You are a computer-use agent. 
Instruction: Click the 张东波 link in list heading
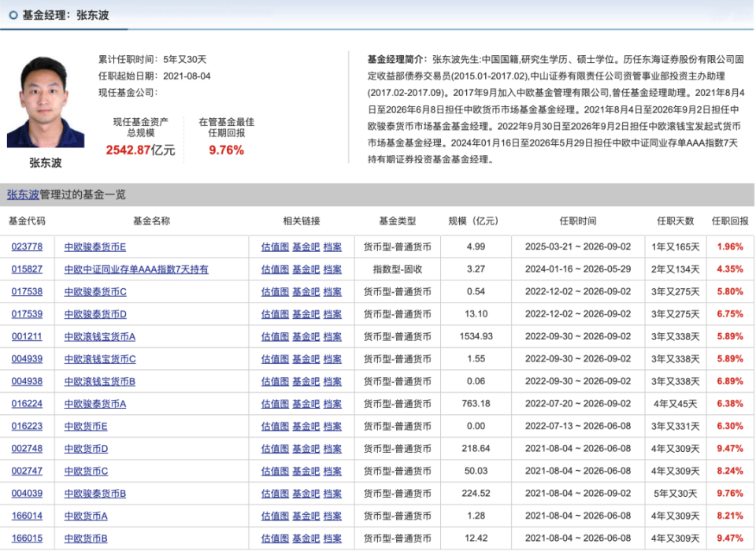click(x=23, y=194)
